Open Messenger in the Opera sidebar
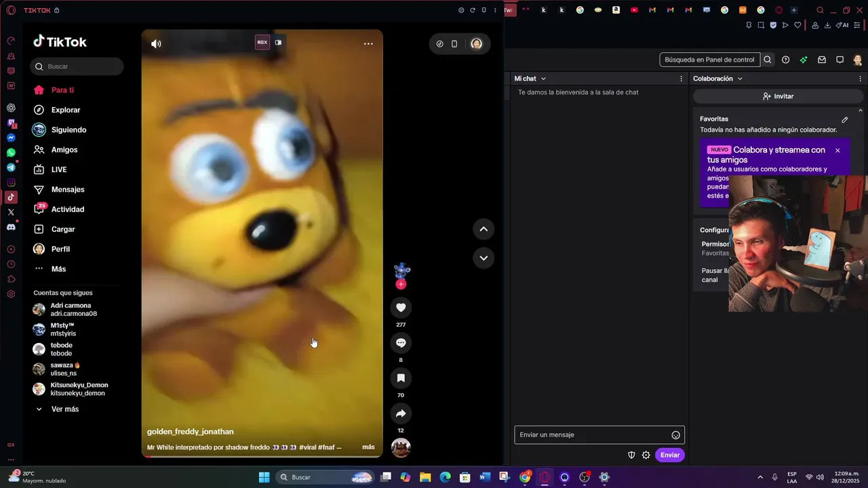 coord(11,138)
